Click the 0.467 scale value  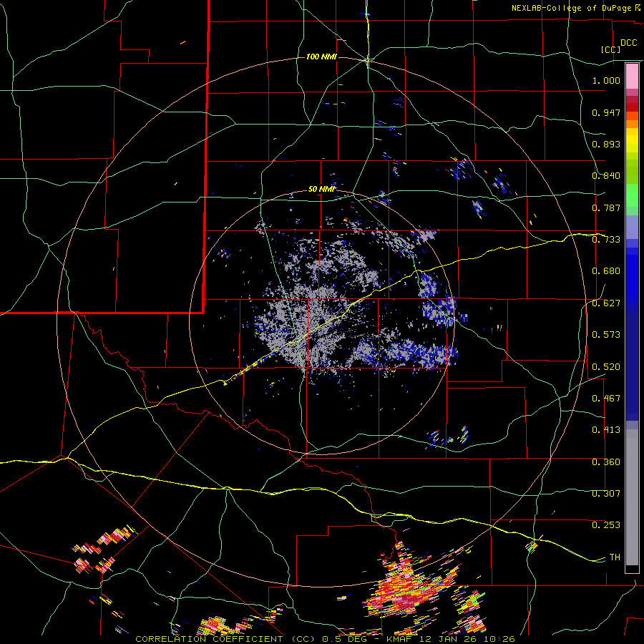(x=606, y=399)
